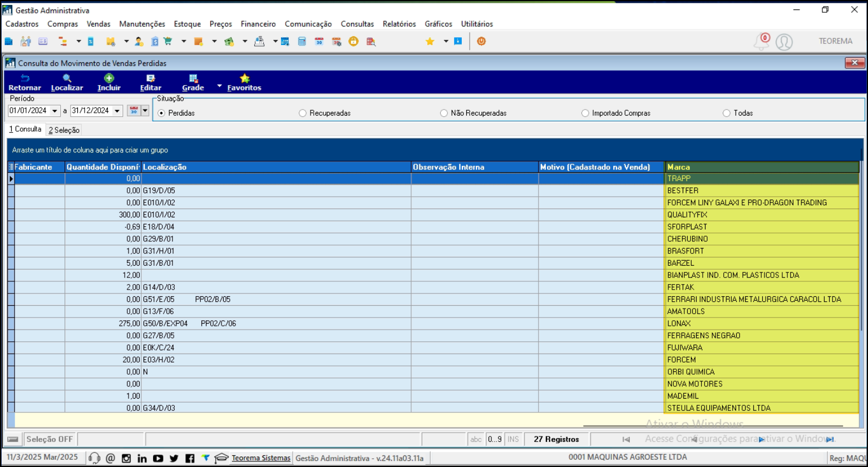Image resolution: width=868 pixels, height=467 pixels.
Task: Click the calculator icon in toolbar
Action: [302, 42]
